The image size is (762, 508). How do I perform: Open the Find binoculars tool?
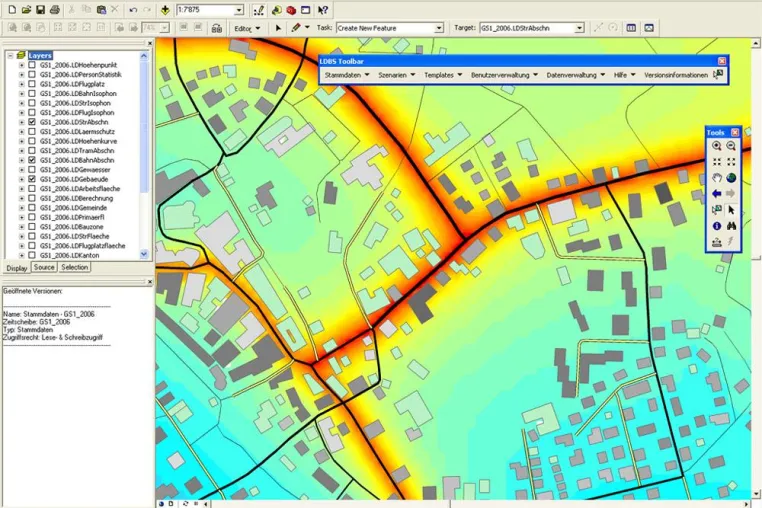click(x=731, y=226)
